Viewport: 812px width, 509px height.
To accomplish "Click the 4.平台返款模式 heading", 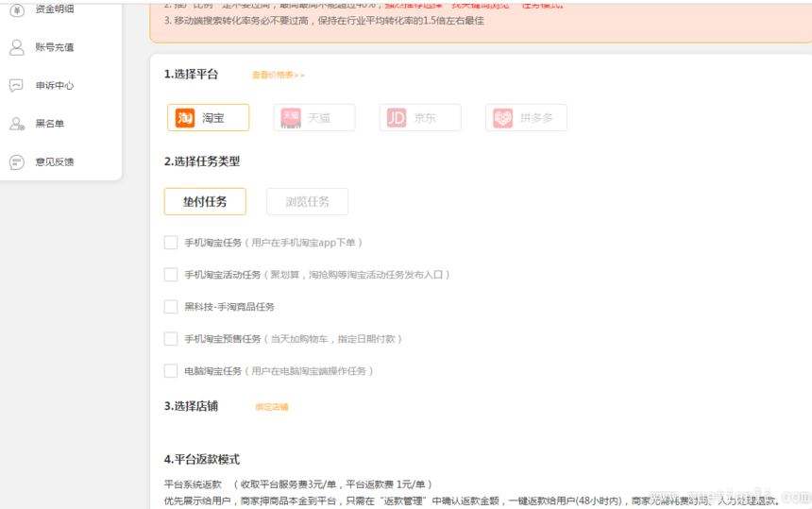I will point(202,459).
